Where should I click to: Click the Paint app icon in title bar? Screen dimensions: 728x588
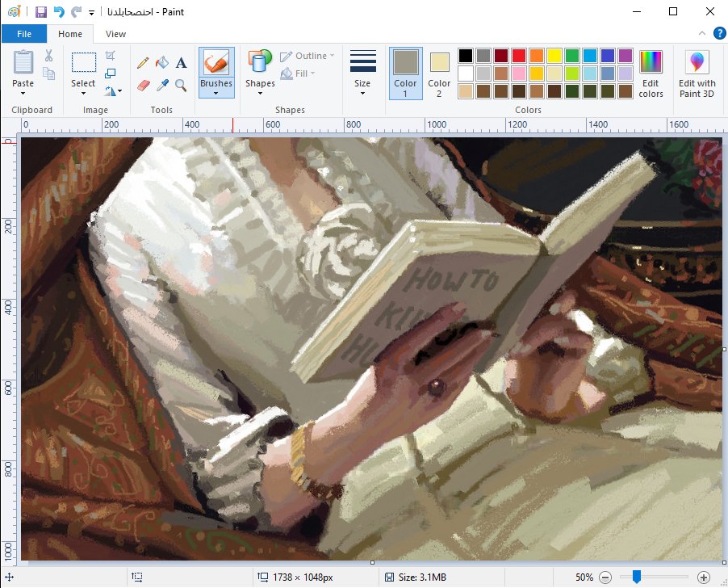point(15,12)
